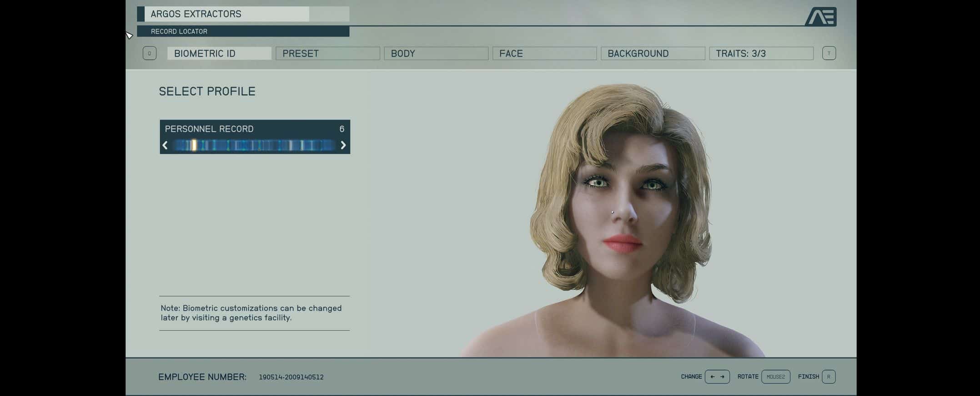Viewport: 980px width, 396px height.
Task: Go to previous personnel record with left arrow
Action: pyautogui.click(x=165, y=145)
